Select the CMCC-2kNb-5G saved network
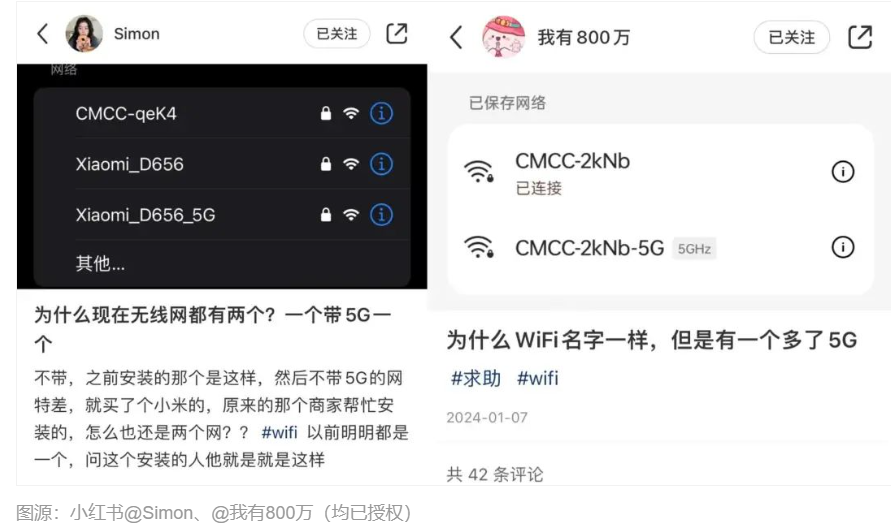 pos(660,248)
